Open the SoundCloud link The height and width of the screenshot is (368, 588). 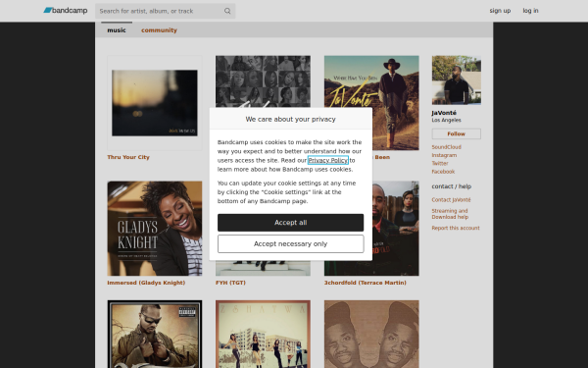click(x=446, y=147)
